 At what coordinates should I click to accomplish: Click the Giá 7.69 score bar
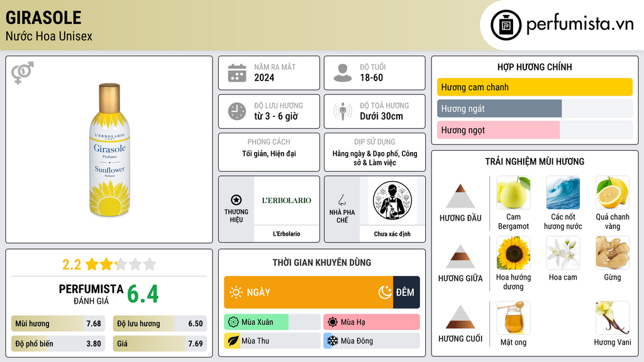tap(160, 344)
